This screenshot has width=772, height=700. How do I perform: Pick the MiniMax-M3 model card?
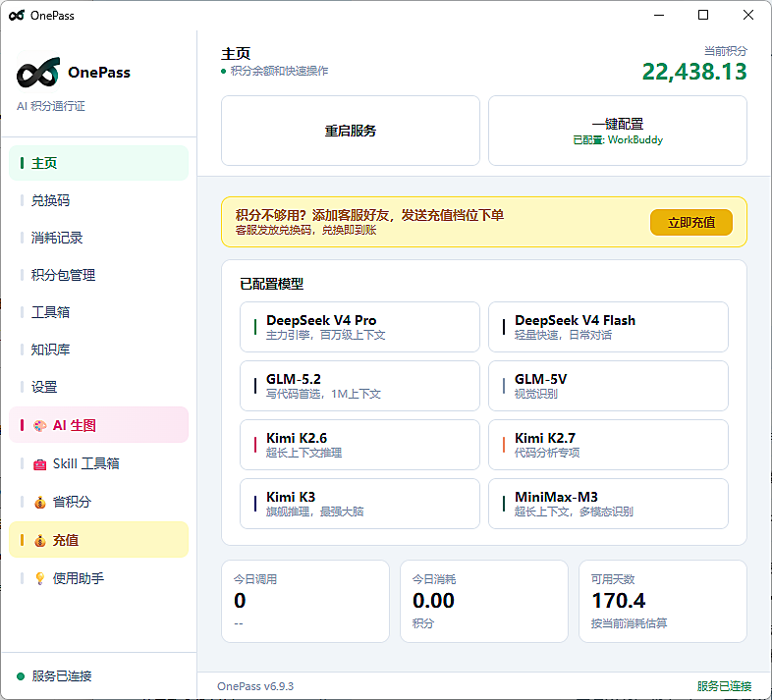(608, 504)
